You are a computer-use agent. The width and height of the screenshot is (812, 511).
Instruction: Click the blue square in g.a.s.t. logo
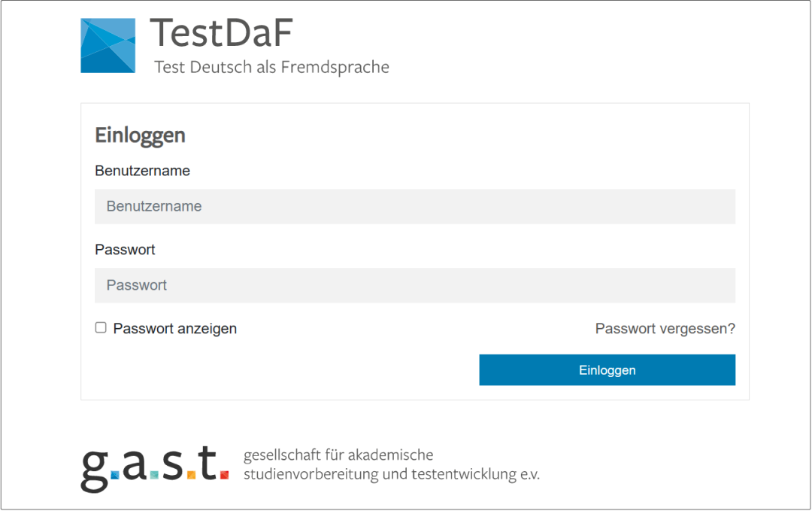[115, 475]
